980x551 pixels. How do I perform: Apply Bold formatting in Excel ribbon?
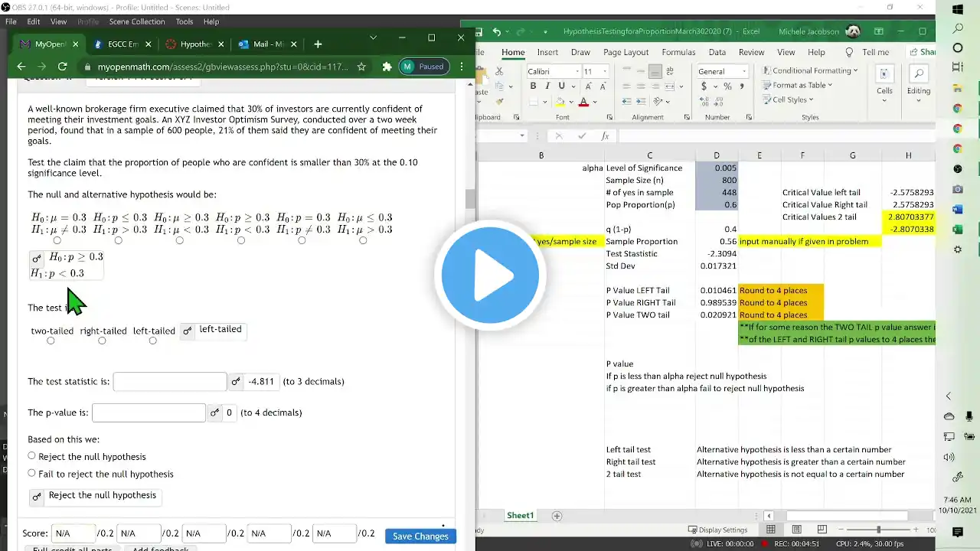(x=533, y=86)
